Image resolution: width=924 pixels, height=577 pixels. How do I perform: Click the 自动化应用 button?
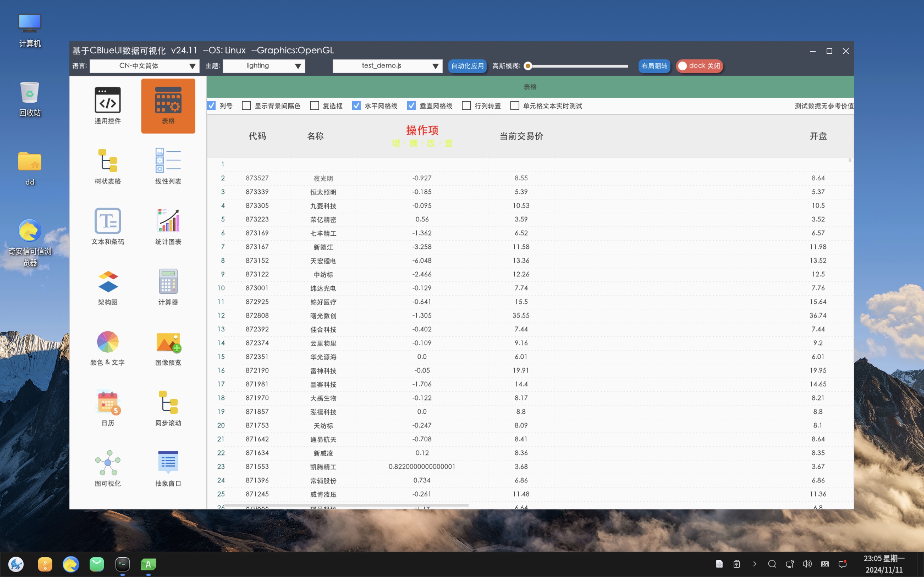pos(467,66)
